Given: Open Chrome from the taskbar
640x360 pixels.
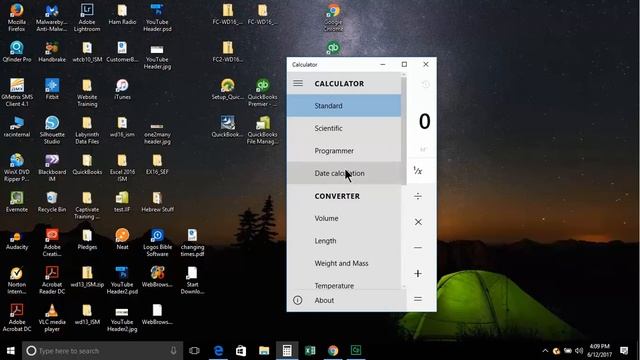Looking at the screenshot, I should (333, 351).
